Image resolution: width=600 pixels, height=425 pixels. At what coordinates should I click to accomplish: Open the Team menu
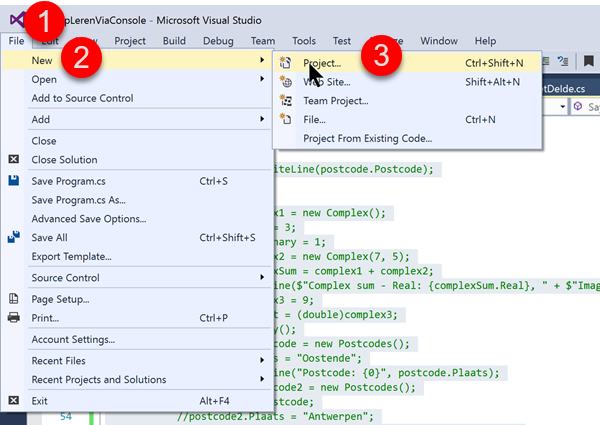pos(263,41)
